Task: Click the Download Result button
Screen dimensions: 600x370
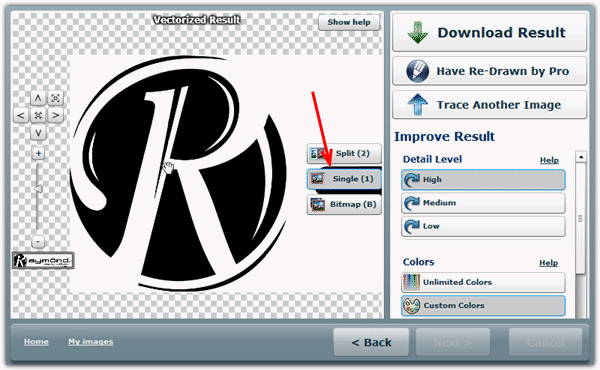Action: click(x=489, y=33)
